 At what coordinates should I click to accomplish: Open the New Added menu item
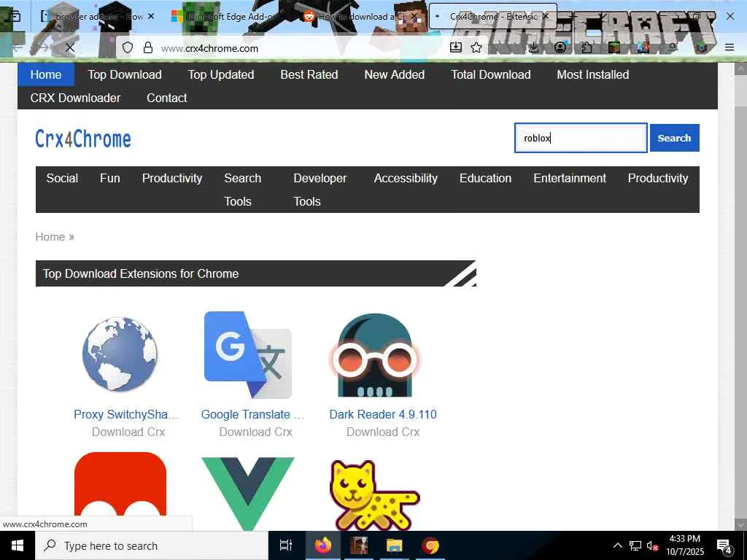pyautogui.click(x=395, y=75)
